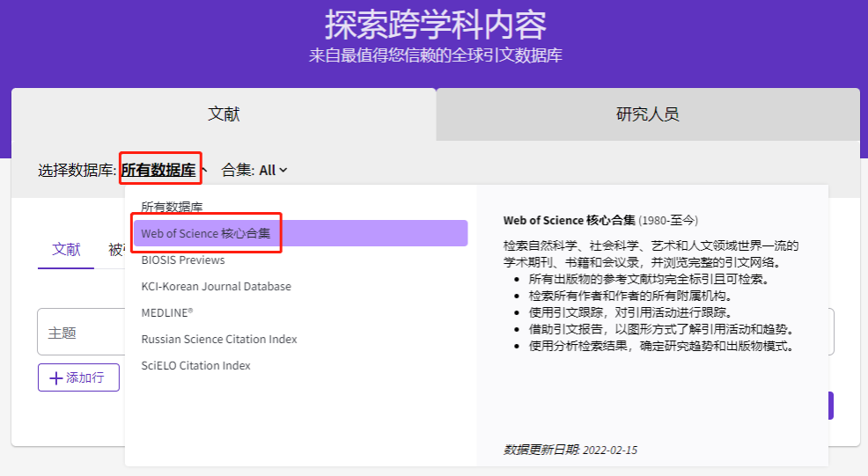
Task: Click the down chevron next to All
Action: click(283, 171)
